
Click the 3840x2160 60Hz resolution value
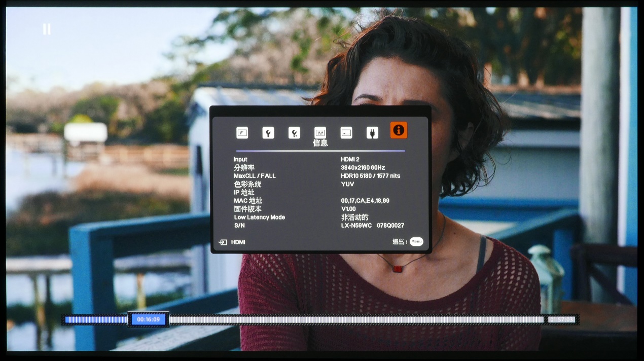363,167
